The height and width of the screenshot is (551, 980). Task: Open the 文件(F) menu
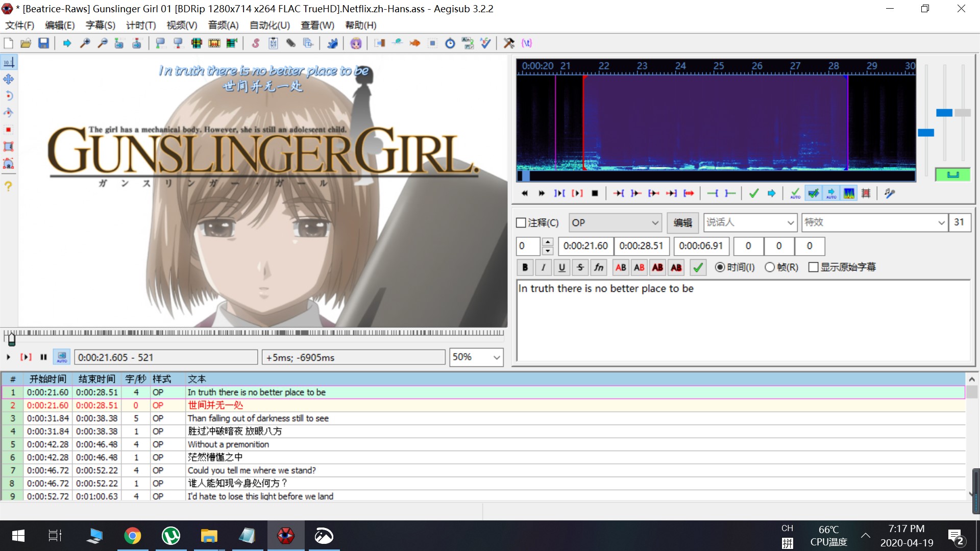[19, 26]
